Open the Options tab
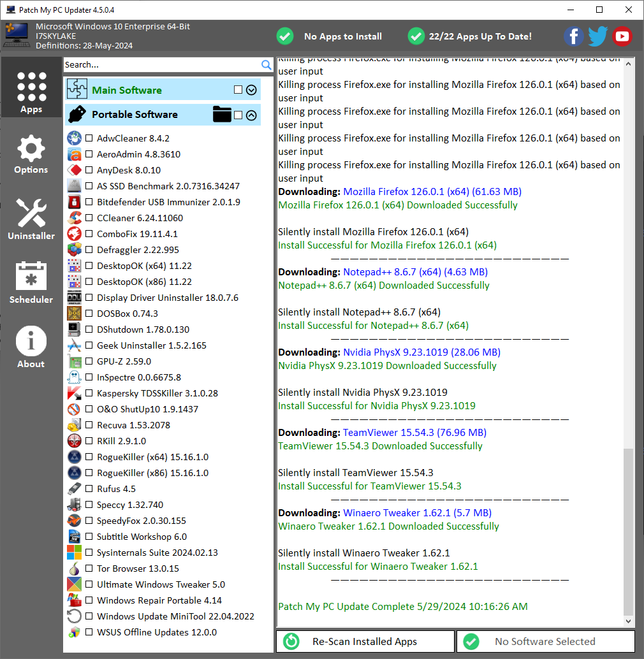 tap(31, 156)
